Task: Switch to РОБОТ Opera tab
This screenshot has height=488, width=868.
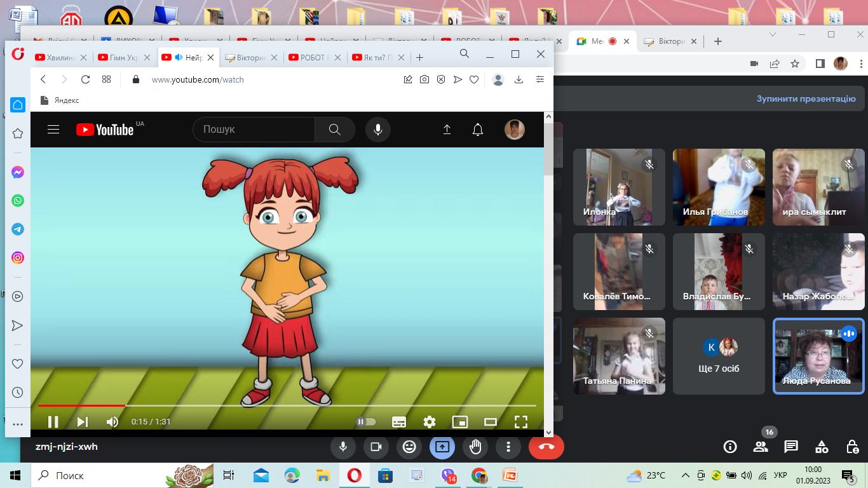Action: tap(315, 57)
